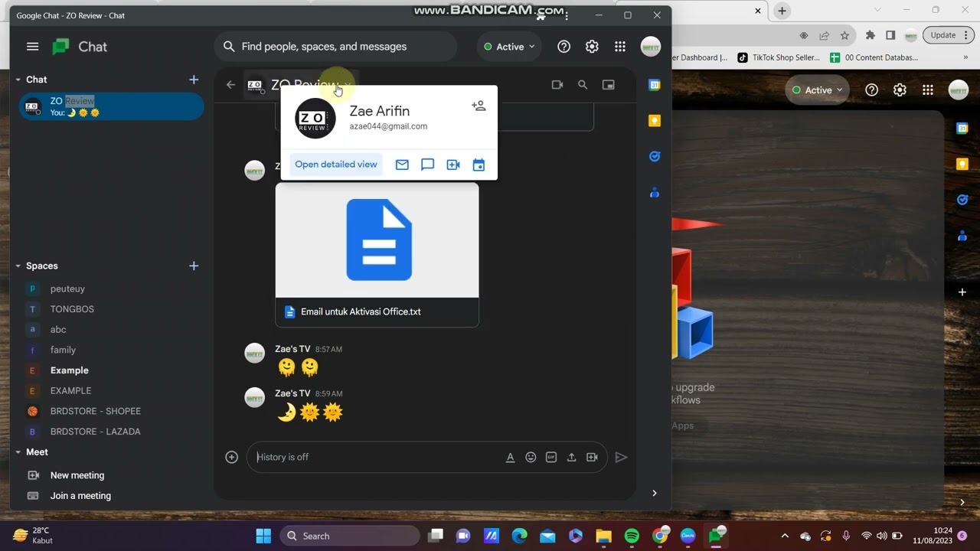Click account avatar in Chat window
The height and width of the screenshot is (551, 980).
click(x=651, y=47)
